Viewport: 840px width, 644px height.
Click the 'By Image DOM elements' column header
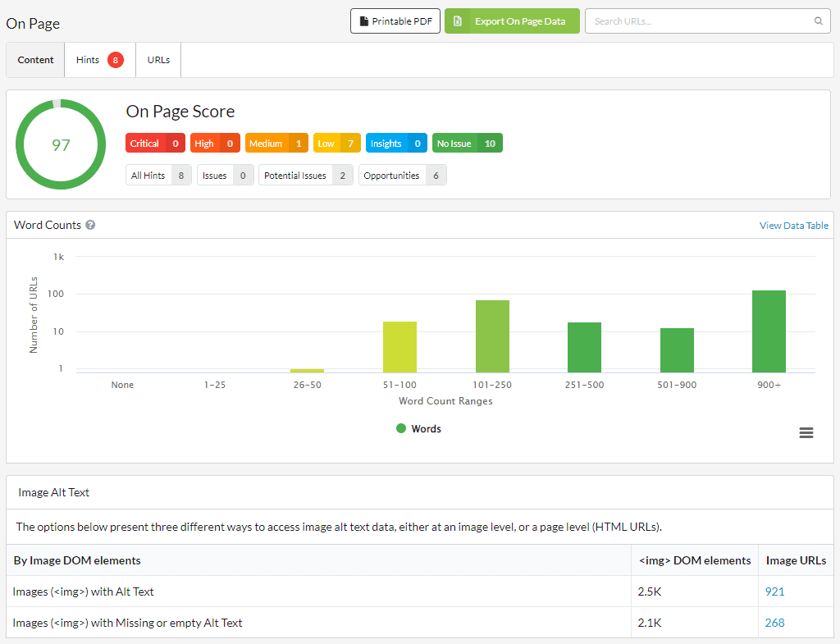[x=77, y=560]
